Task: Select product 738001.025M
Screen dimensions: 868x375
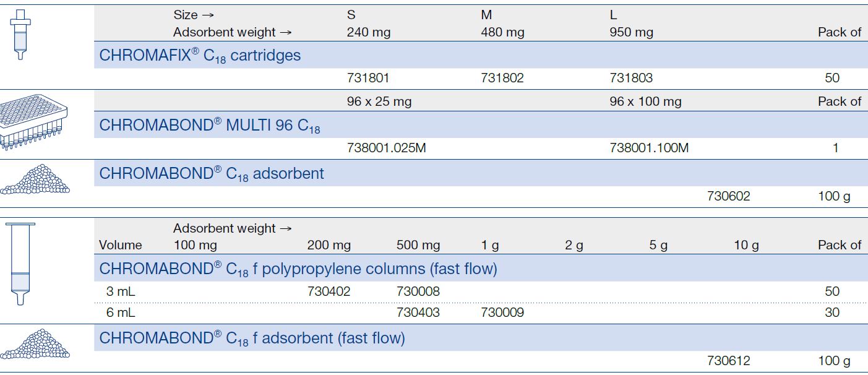Action: [386, 148]
